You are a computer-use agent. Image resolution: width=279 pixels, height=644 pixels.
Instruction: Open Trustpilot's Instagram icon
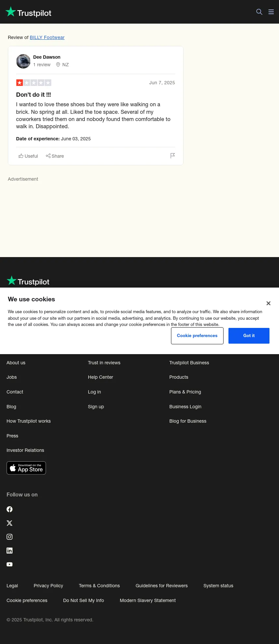pyautogui.click(x=10, y=537)
